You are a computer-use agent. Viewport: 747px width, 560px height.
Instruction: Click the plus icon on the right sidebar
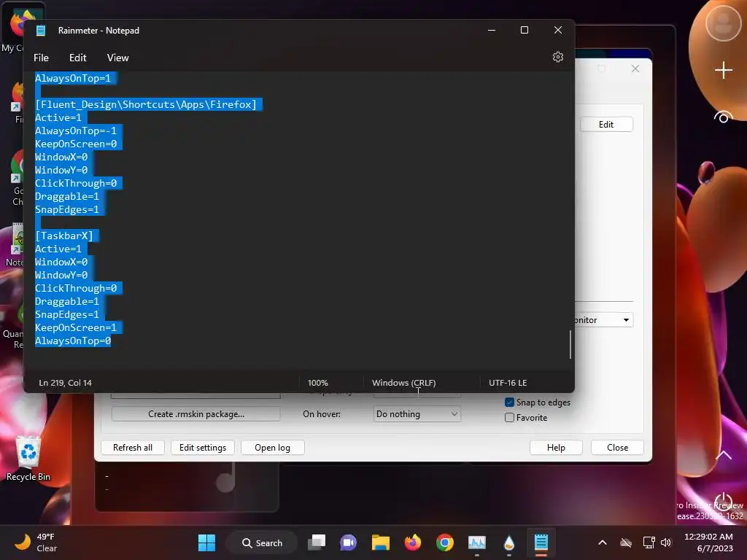coord(723,71)
